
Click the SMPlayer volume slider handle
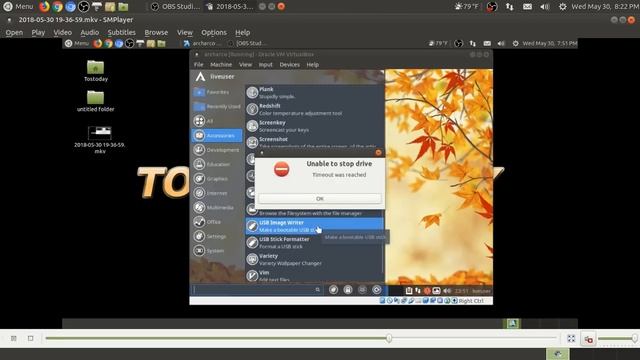[635, 338]
